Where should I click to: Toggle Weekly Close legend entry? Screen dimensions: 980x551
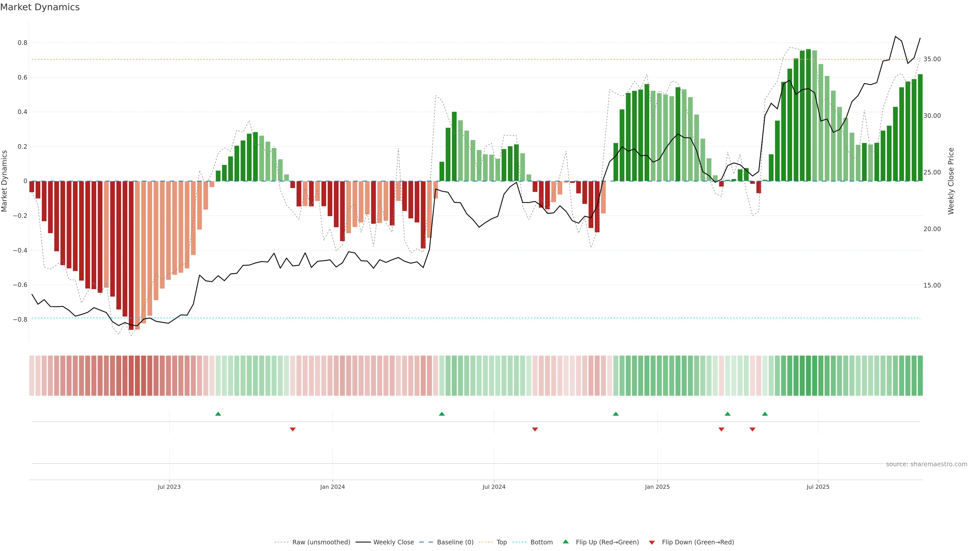(x=393, y=542)
